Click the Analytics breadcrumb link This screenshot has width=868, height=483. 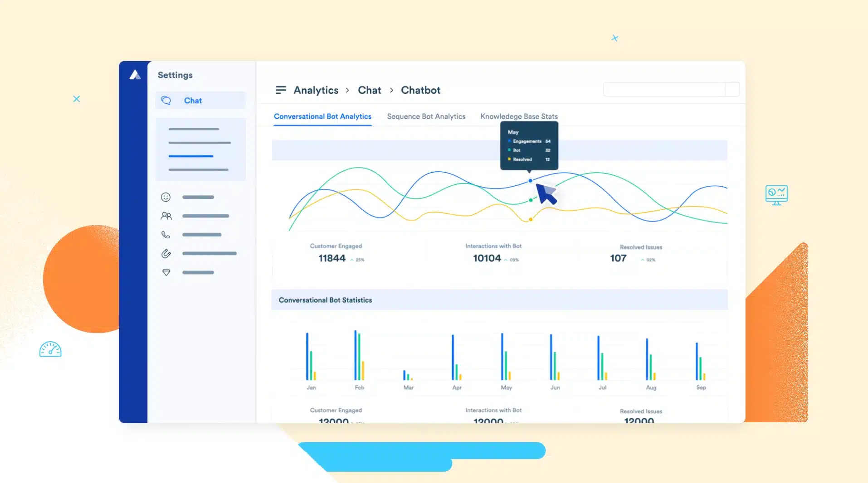316,90
